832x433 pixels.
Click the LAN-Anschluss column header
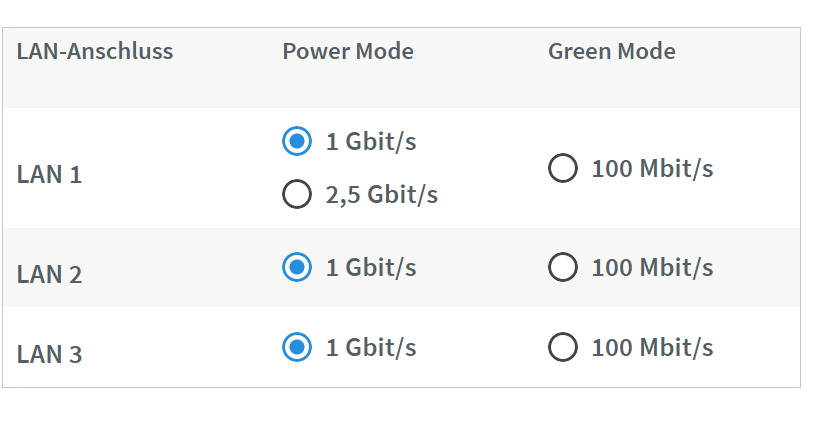coord(95,51)
